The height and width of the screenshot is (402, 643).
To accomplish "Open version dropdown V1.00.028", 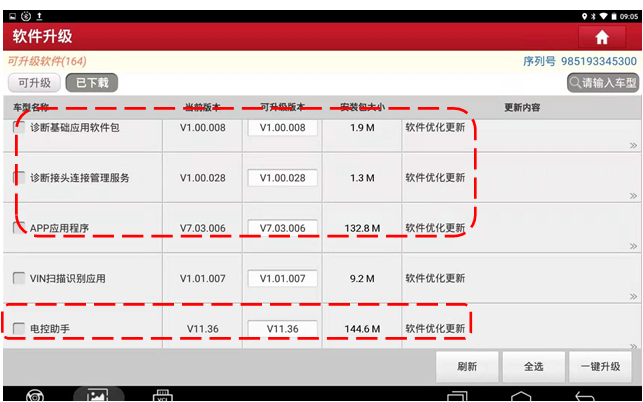I will [x=283, y=178].
